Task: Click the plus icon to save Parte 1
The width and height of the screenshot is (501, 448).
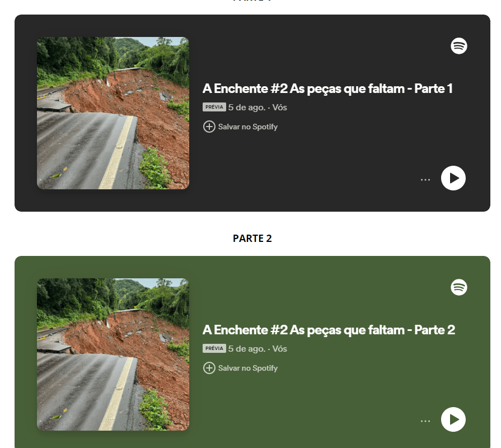Action: 209,127
